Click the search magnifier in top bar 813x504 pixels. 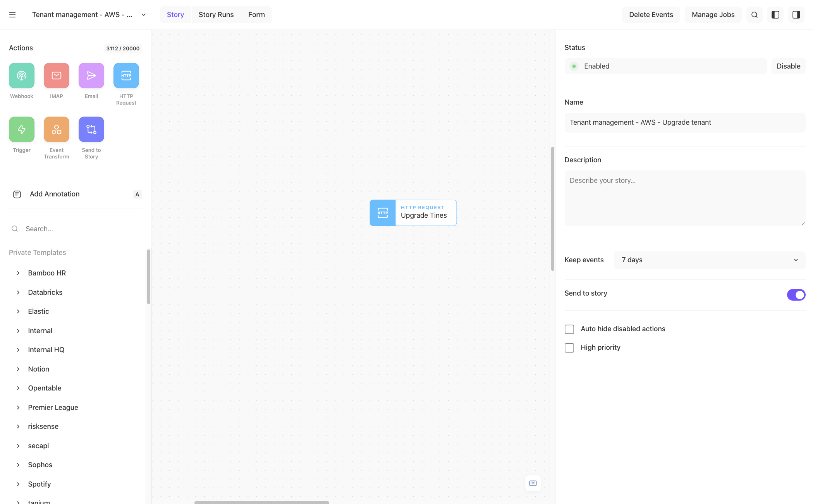point(755,15)
